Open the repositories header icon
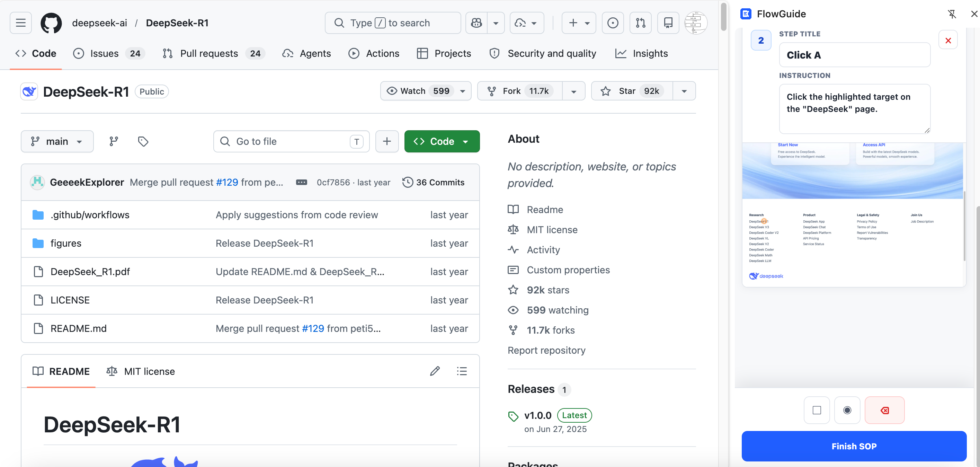This screenshot has width=980, height=467. (668, 23)
